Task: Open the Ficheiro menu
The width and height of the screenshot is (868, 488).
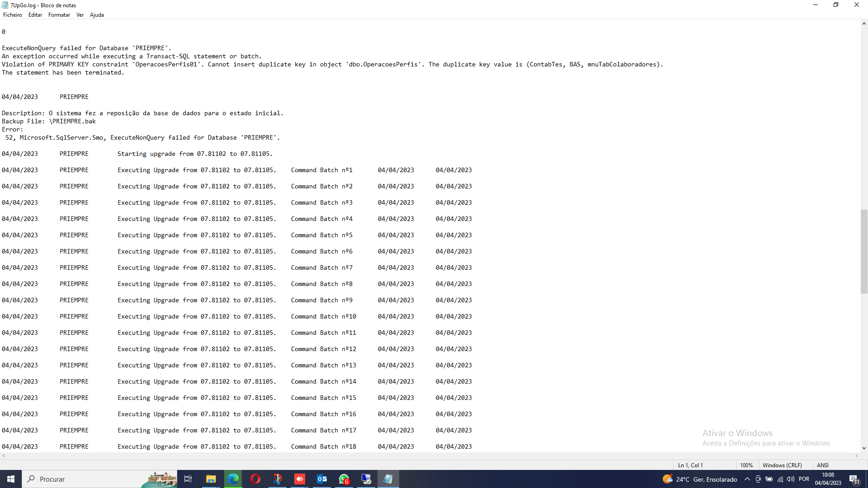Action: click(12, 15)
